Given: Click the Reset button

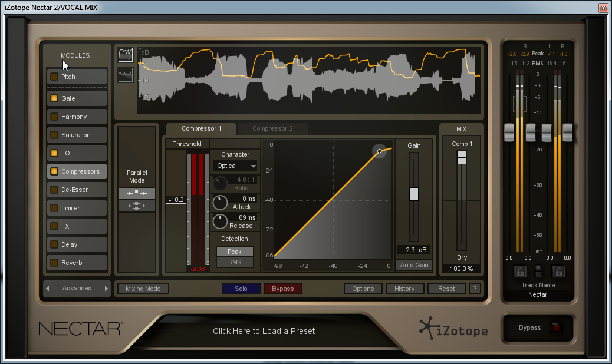Looking at the screenshot, I should pos(446,289).
